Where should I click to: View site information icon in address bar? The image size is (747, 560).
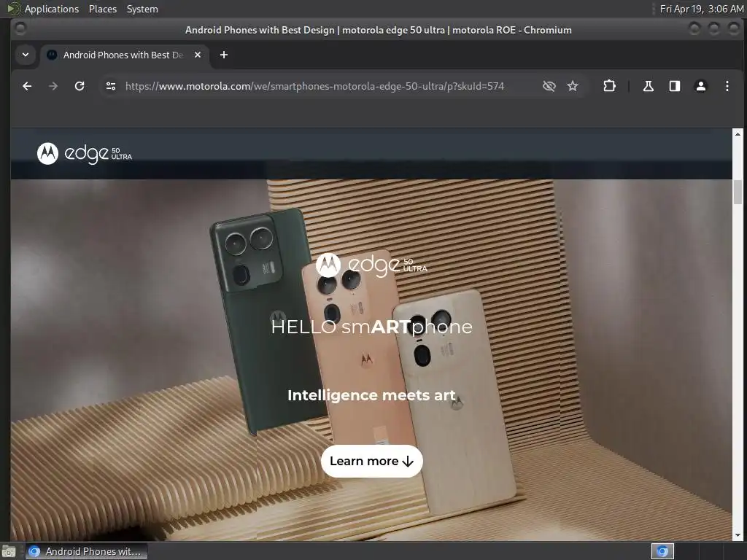tap(111, 86)
